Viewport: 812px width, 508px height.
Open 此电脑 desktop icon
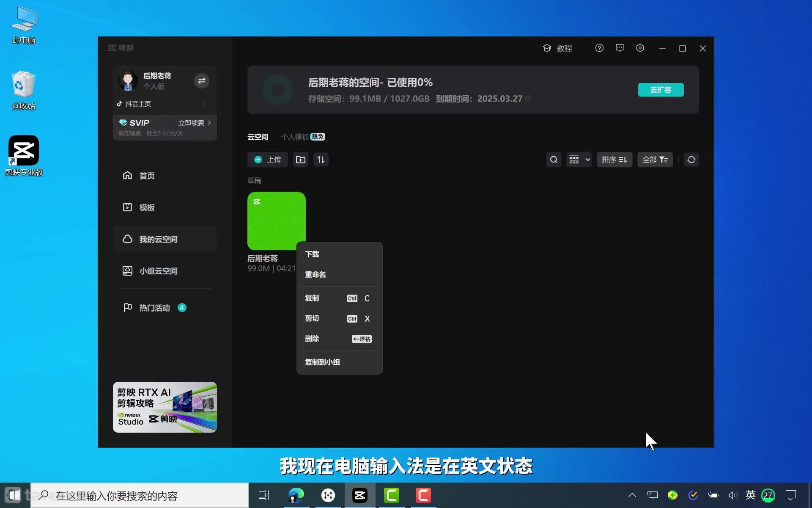24,25
